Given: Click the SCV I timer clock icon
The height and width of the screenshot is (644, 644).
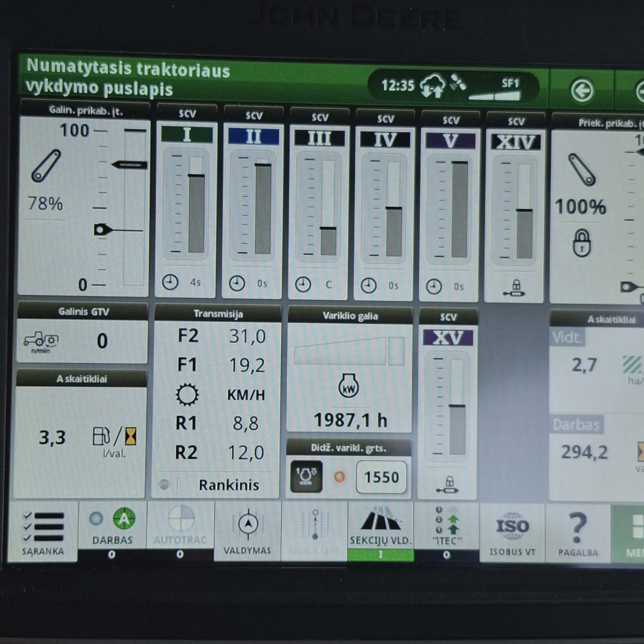Looking at the screenshot, I should coord(170,282).
